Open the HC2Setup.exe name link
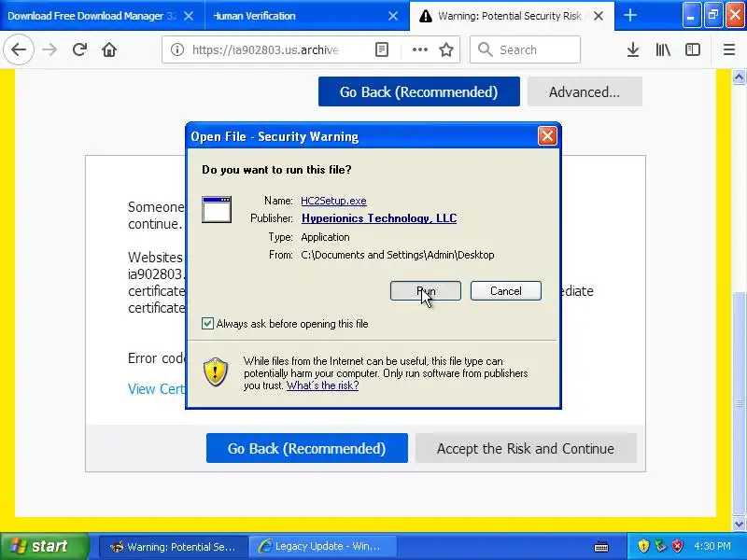Image resolution: width=747 pixels, height=560 pixels. pos(333,201)
